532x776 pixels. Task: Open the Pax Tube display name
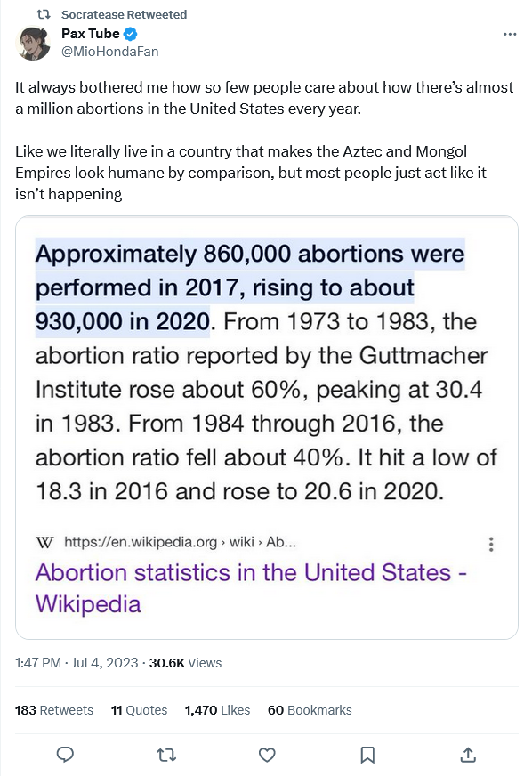[91, 34]
